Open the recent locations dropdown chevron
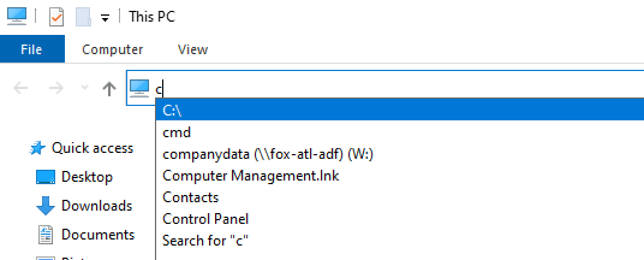Viewport: 644px width, 260px height. (85, 88)
